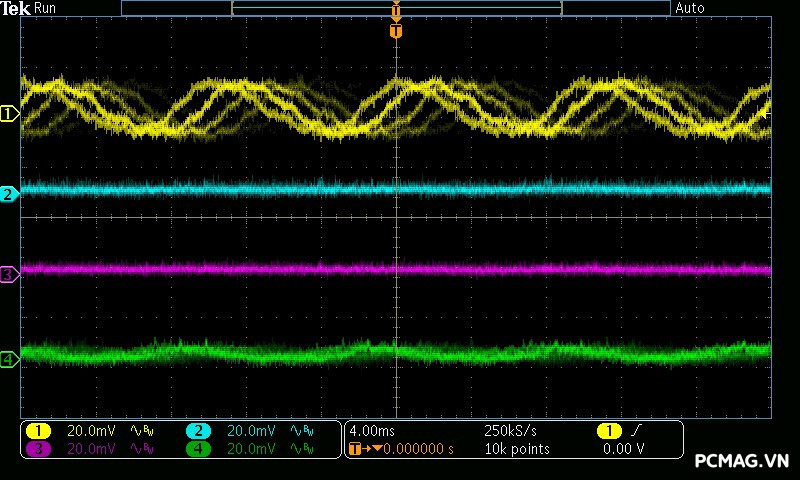Screen dimensions: 800x480
Task: Click the waveform record overview bar
Action: (396, 8)
